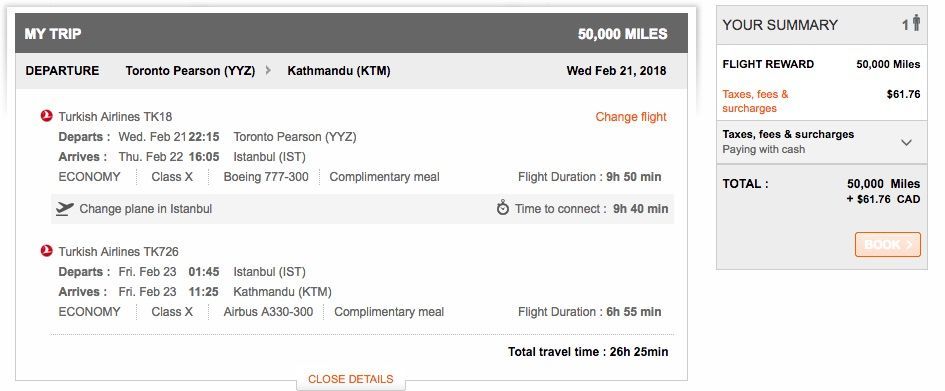Screen dimensions: 945x391
Task: Click the 50,000 MILES header value
Action: coord(623,34)
